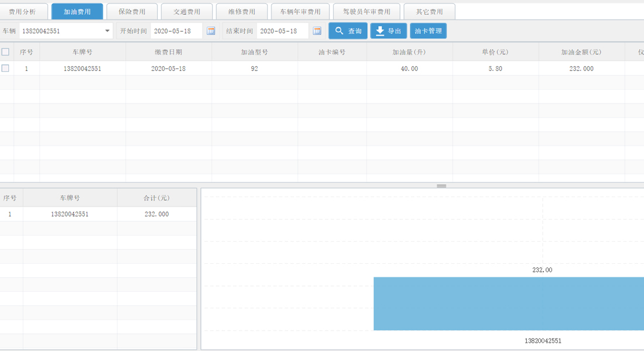
Task: Select the fuel volume cell 40.00
Action: pos(409,68)
